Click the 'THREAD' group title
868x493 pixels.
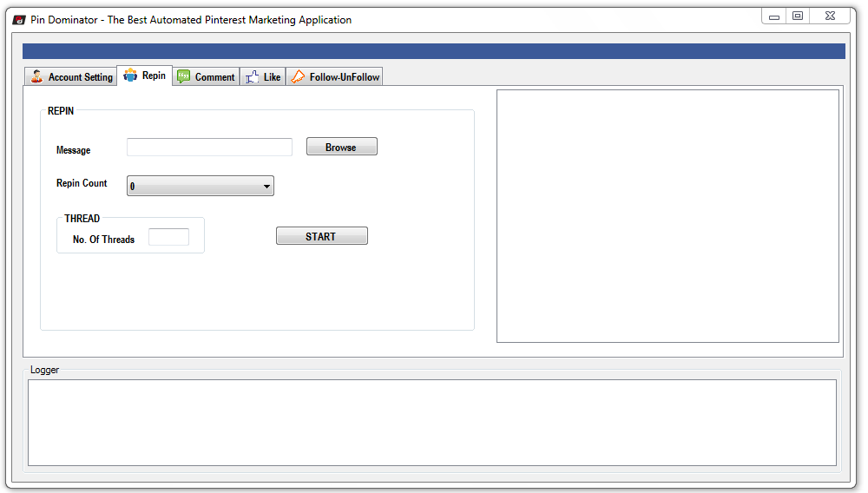click(x=82, y=219)
